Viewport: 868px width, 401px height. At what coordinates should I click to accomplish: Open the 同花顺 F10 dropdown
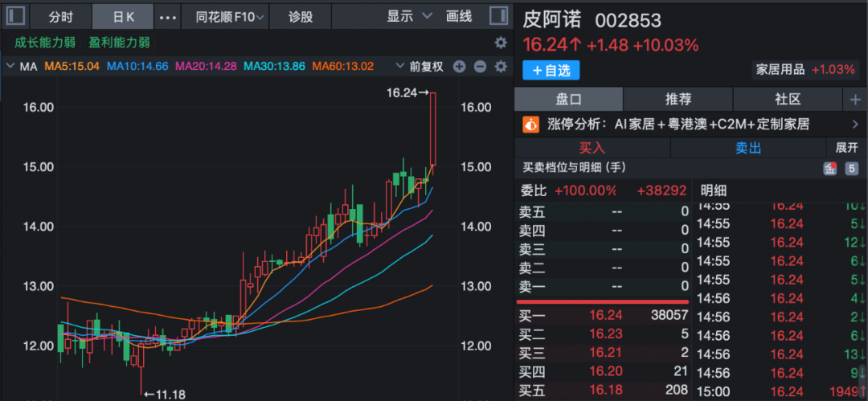point(224,16)
